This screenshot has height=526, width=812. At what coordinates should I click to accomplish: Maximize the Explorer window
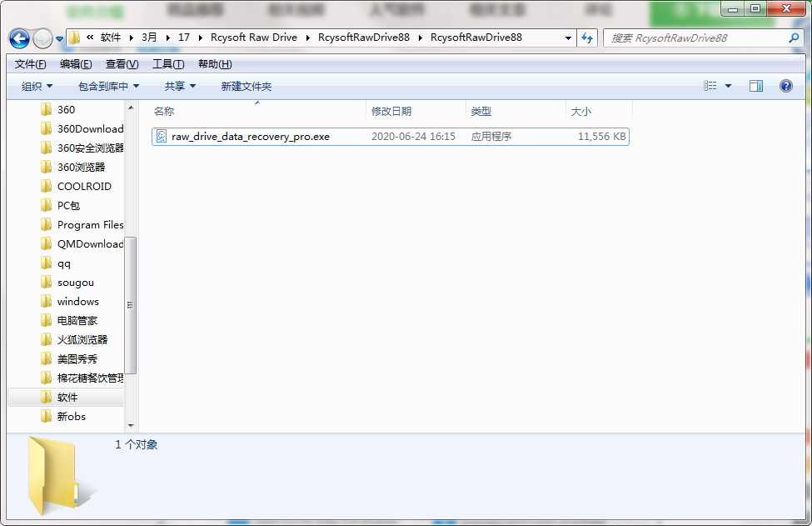755,9
